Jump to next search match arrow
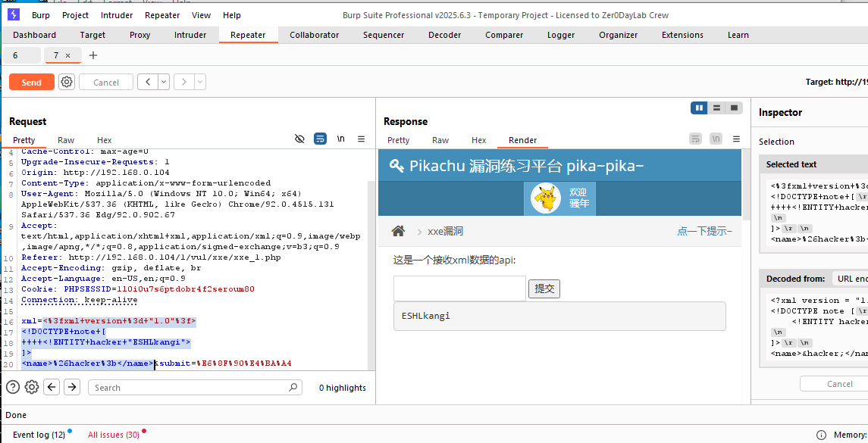 pos(72,387)
